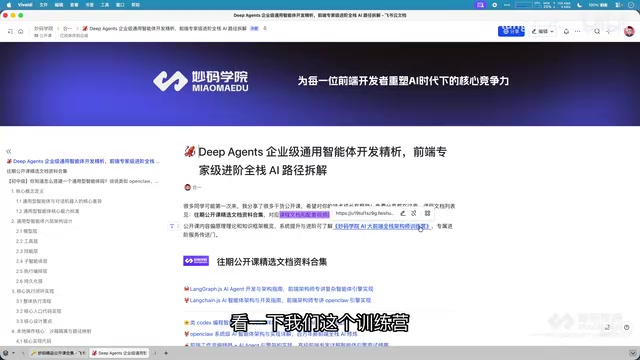Click edit-link pencil icon in popup
640x360 pixels.
tap(403, 213)
